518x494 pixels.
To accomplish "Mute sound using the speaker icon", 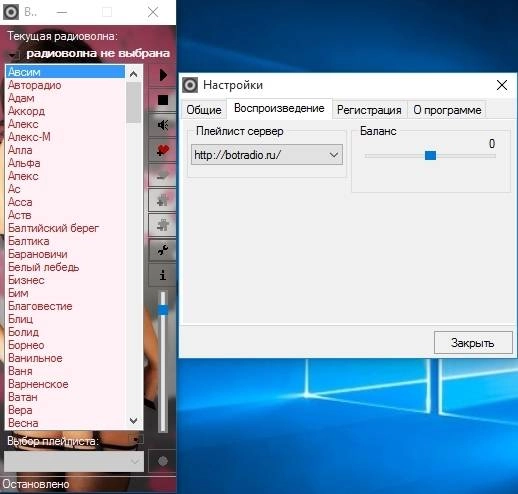I will click(x=163, y=125).
